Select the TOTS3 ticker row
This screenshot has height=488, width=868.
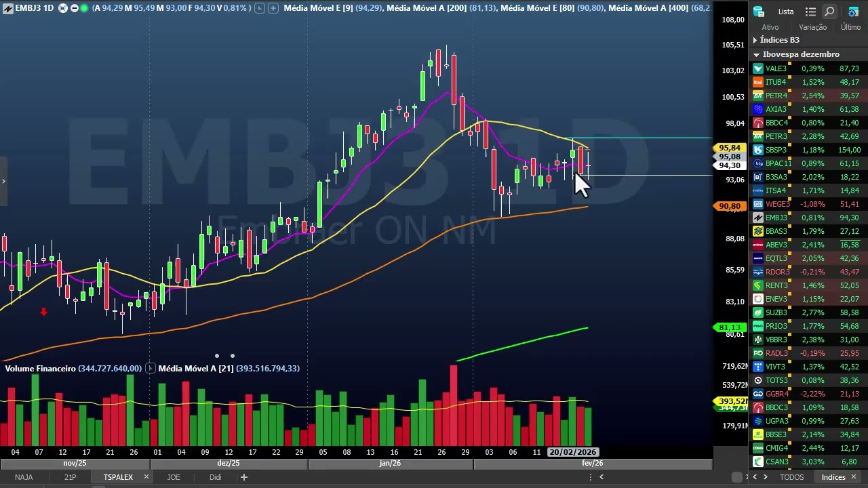point(808,380)
